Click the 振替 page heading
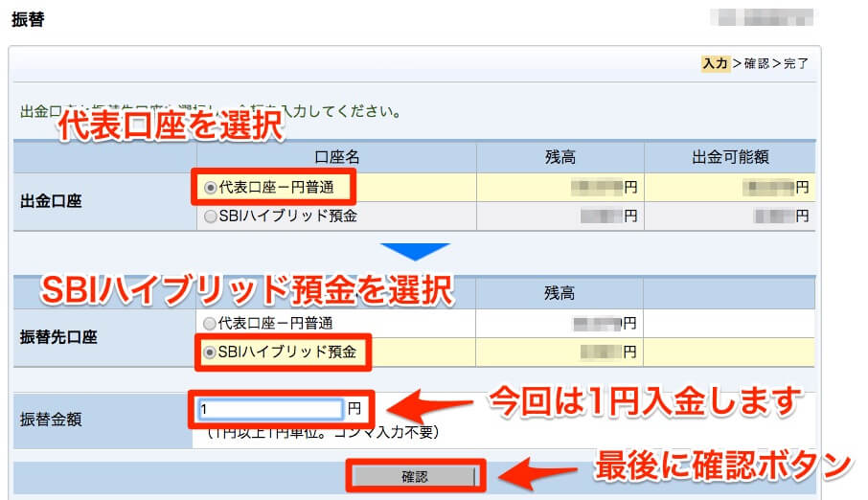The height and width of the screenshot is (500, 868). (28, 19)
